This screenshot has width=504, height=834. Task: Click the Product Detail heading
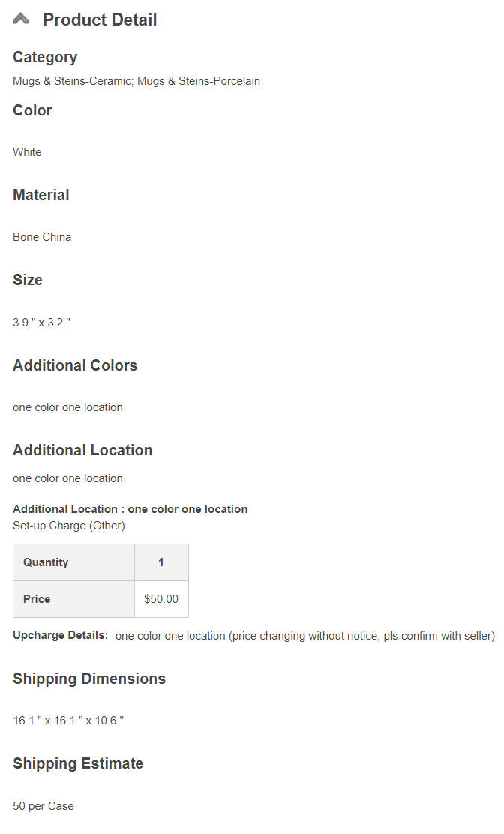pyautogui.click(x=100, y=19)
